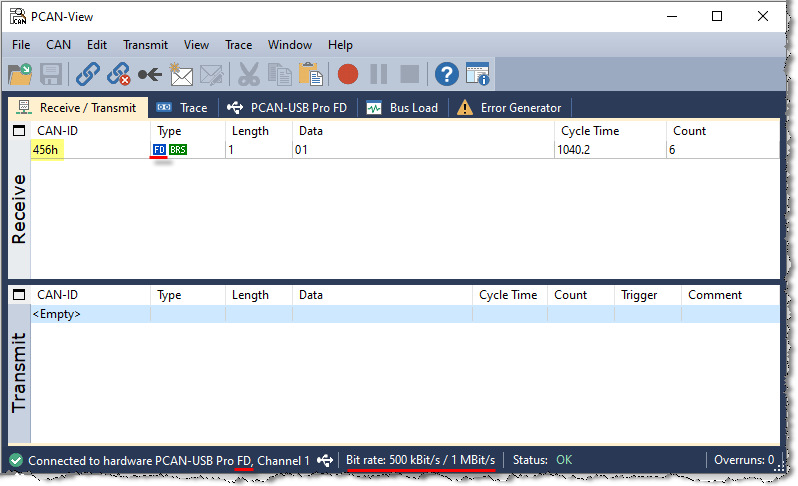Screen dimensions: 798x486
Task: Click the blue FD type badge
Action: pos(159,150)
